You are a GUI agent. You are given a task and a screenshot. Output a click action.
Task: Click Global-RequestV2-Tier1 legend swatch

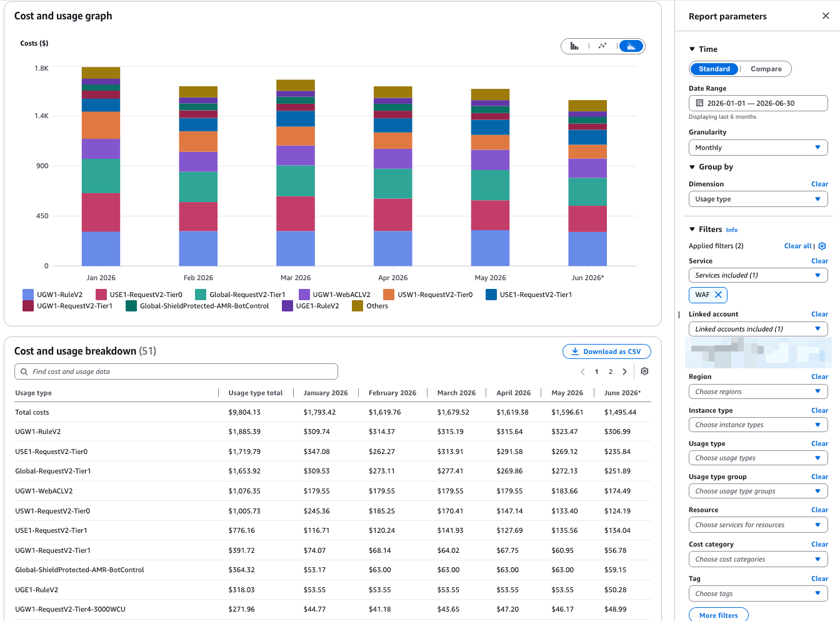(200, 295)
